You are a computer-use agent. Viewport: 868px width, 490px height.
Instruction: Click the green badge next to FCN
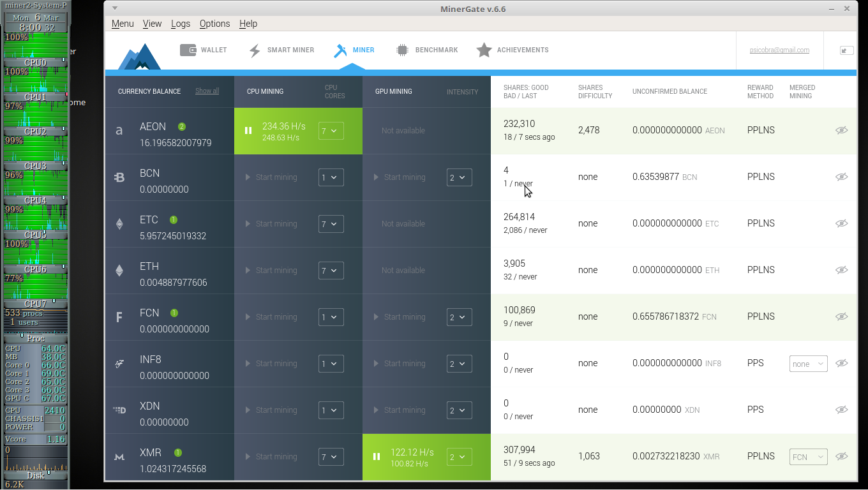(174, 313)
